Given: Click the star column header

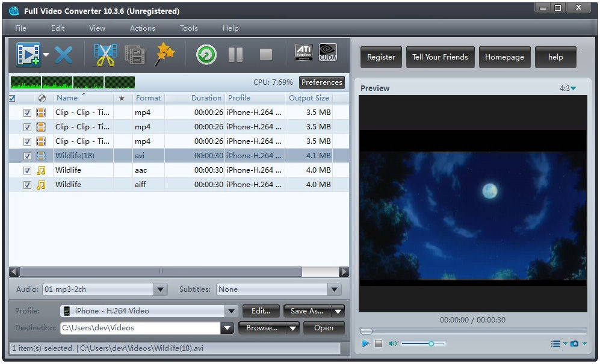Looking at the screenshot, I should pyautogui.click(x=122, y=98).
